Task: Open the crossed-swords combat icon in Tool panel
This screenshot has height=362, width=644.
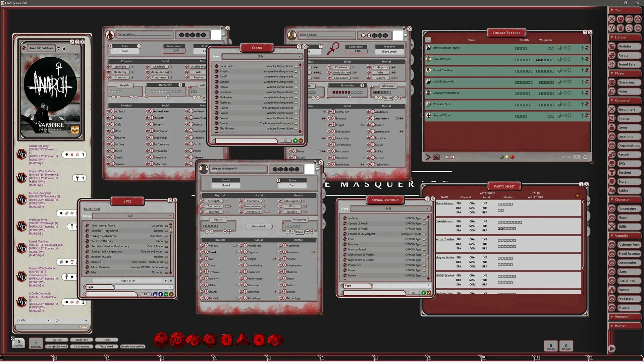Action: [612, 19]
